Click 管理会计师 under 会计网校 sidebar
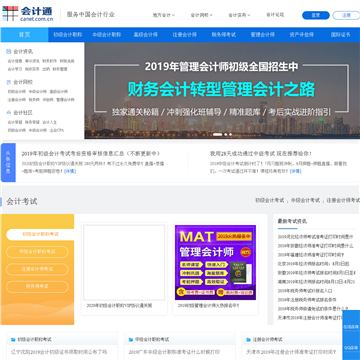360x360 pixels. [65, 100]
